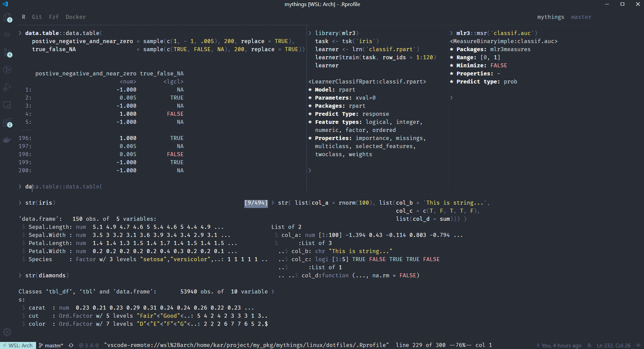The height and width of the screenshot is (349, 644).
Task: Open the Manage gear in activity bar
Action: pyautogui.click(x=7, y=332)
